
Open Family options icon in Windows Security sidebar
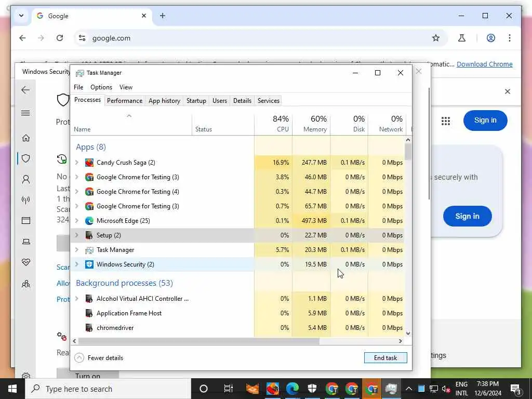click(26, 284)
